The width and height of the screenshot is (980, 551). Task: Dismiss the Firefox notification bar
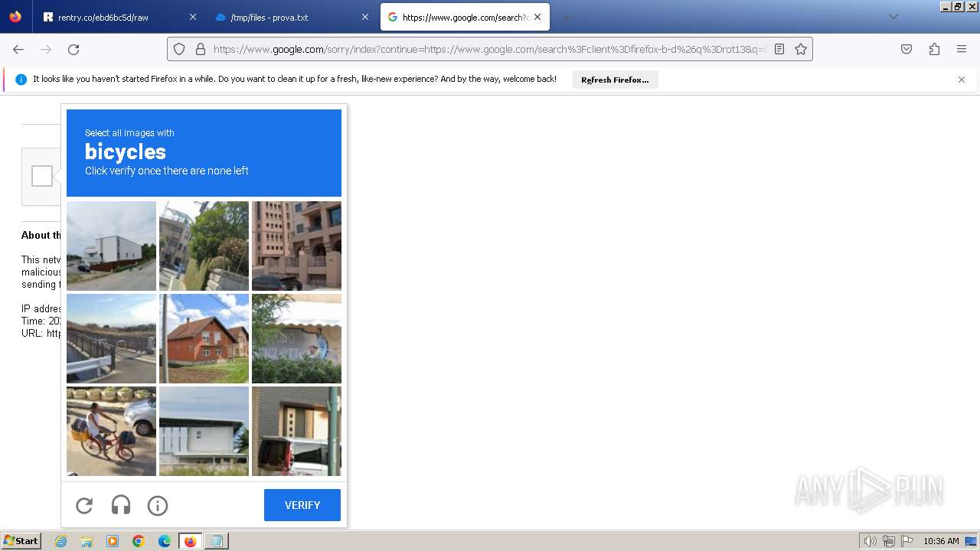click(962, 80)
